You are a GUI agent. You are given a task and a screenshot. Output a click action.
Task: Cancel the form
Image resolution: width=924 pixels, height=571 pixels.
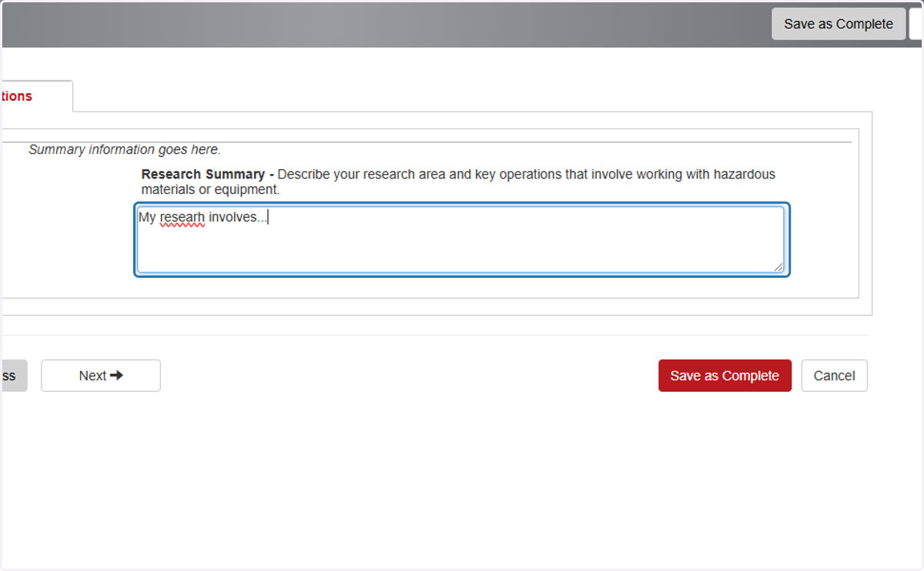point(834,376)
